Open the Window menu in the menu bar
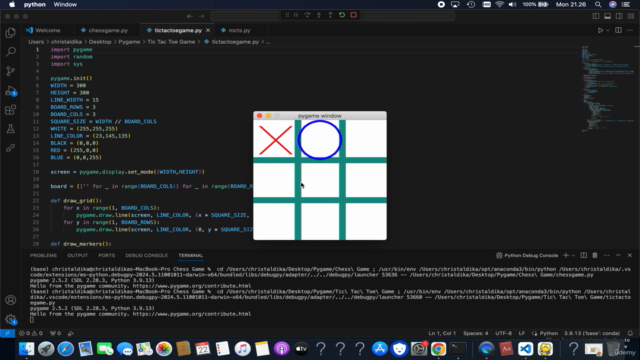Screen dimensions: 640x360 tap(65, 4)
